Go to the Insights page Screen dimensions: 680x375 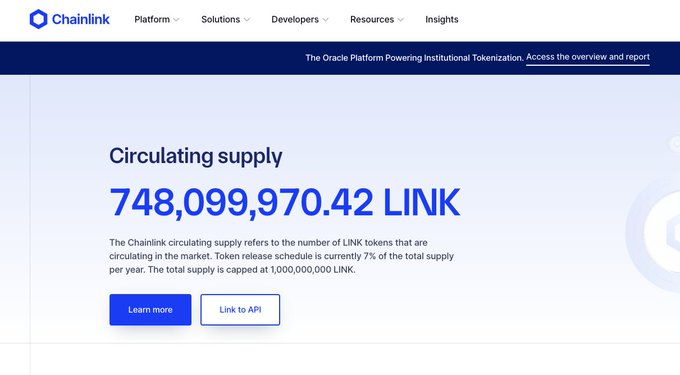(441, 20)
